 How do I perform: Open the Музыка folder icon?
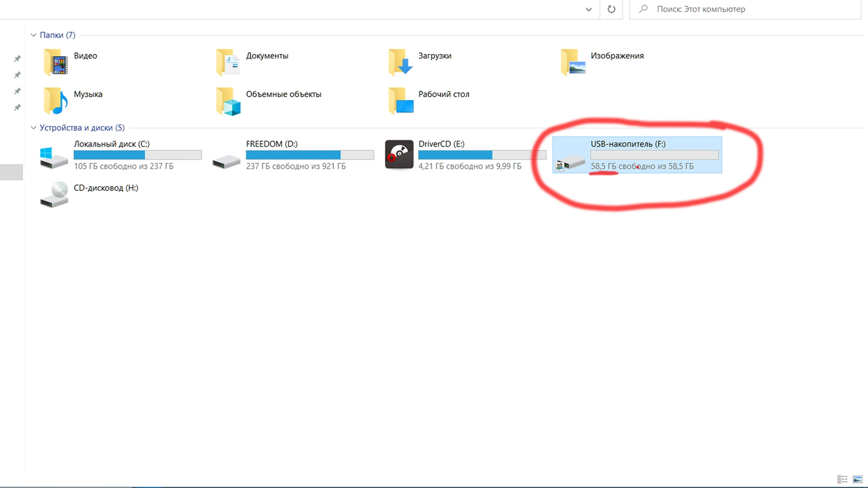(56, 101)
